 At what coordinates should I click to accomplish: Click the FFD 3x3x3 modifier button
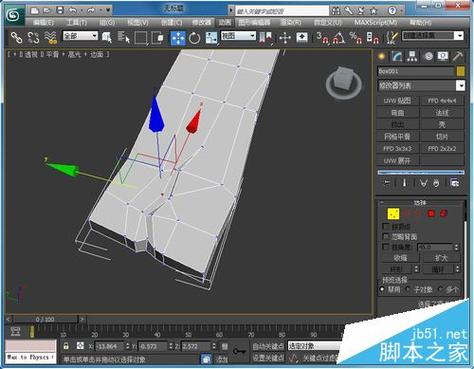click(397, 149)
